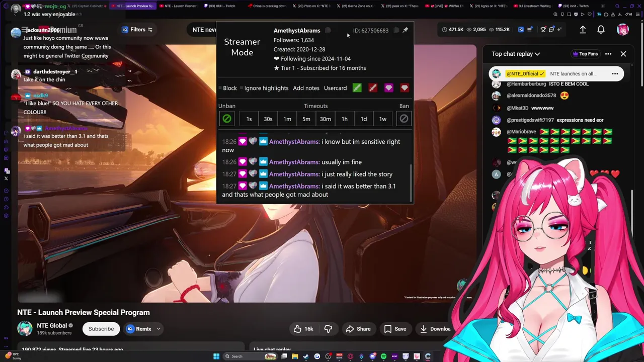Click the purple diamond VIP icon
644x362 pixels.
click(x=388, y=88)
